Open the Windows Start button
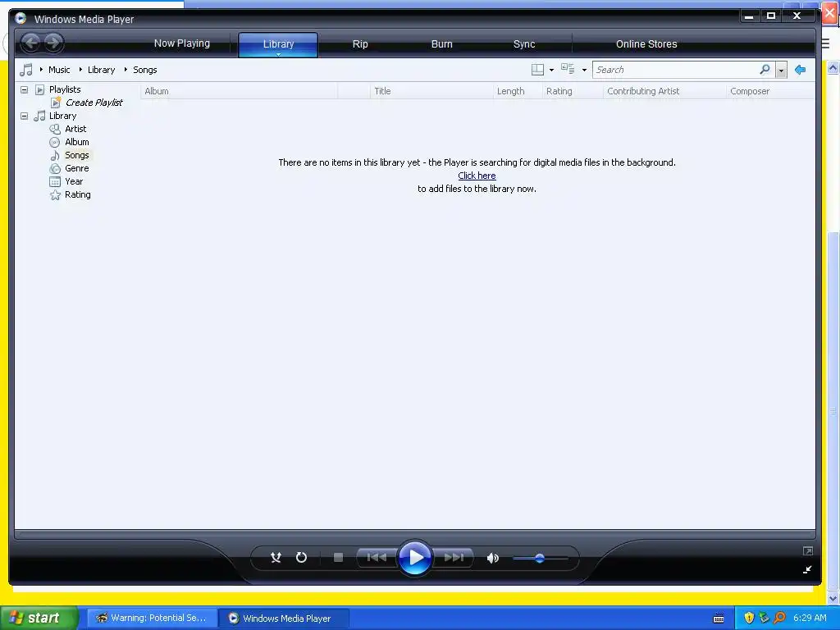The image size is (840, 630). click(39, 618)
